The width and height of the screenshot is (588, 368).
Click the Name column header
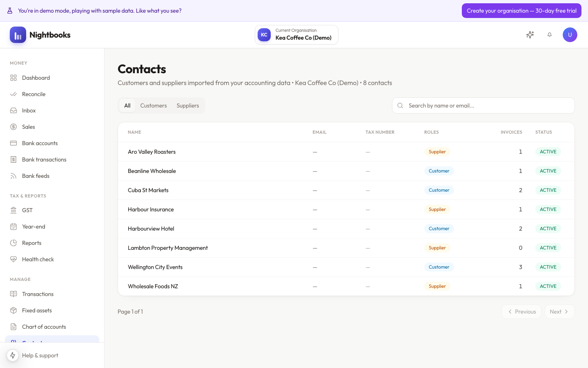click(x=134, y=132)
